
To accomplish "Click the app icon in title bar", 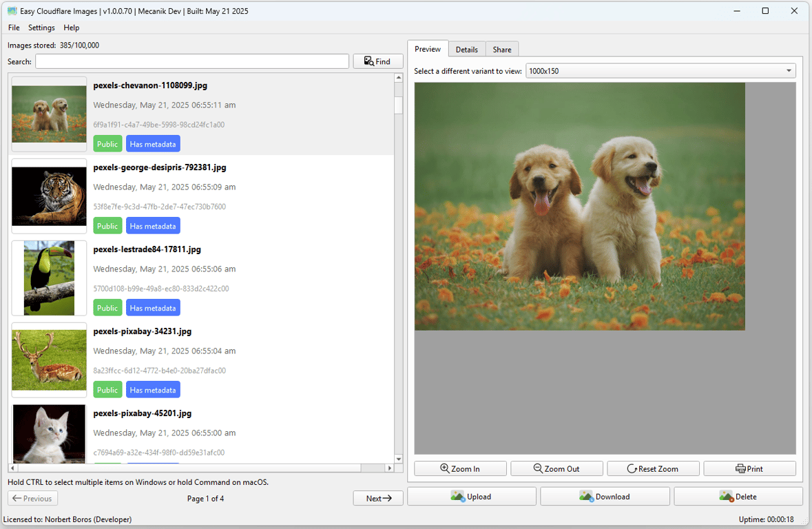I will 12,11.
